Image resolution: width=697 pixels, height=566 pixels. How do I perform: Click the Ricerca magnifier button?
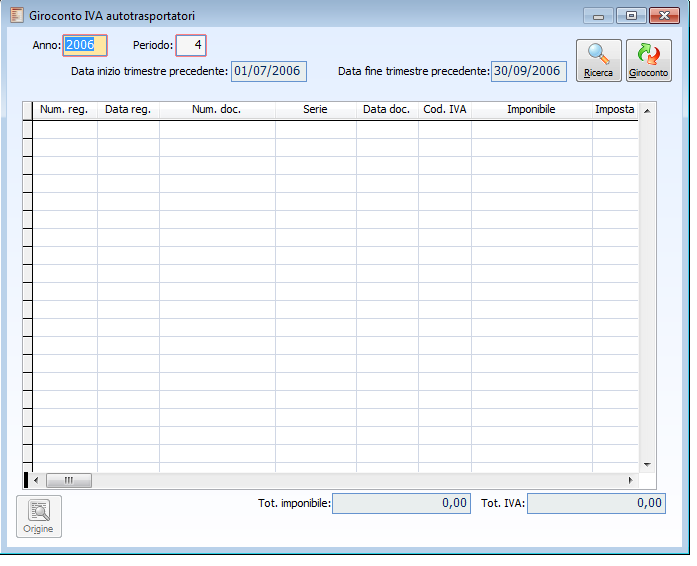coord(598,60)
